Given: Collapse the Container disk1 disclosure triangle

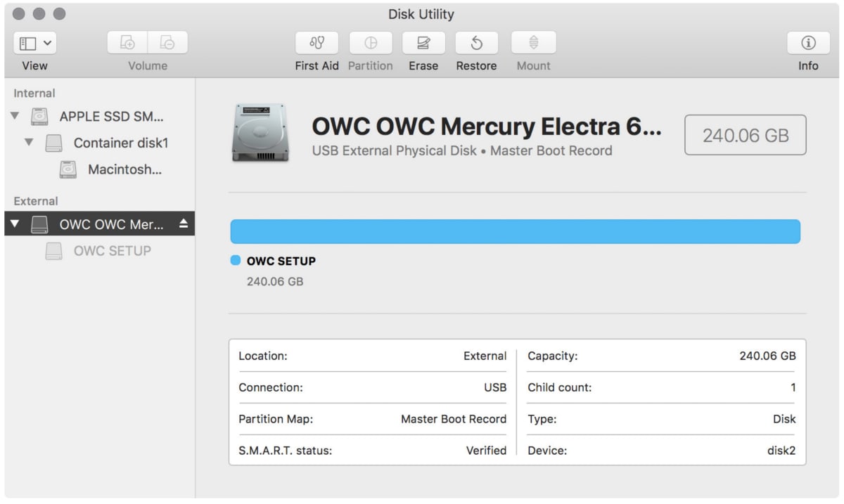Looking at the screenshot, I should pyautogui.click(x=29, y=143).
